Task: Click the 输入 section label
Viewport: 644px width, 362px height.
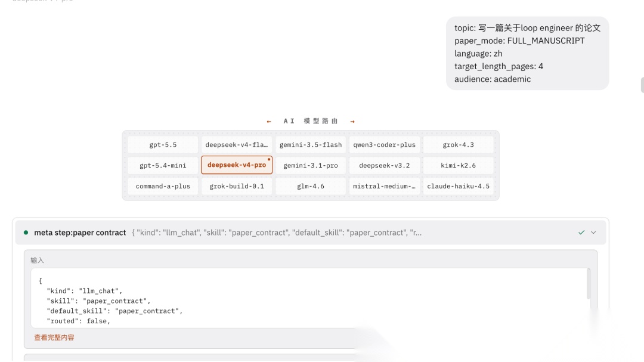Action: coord(37,260)
